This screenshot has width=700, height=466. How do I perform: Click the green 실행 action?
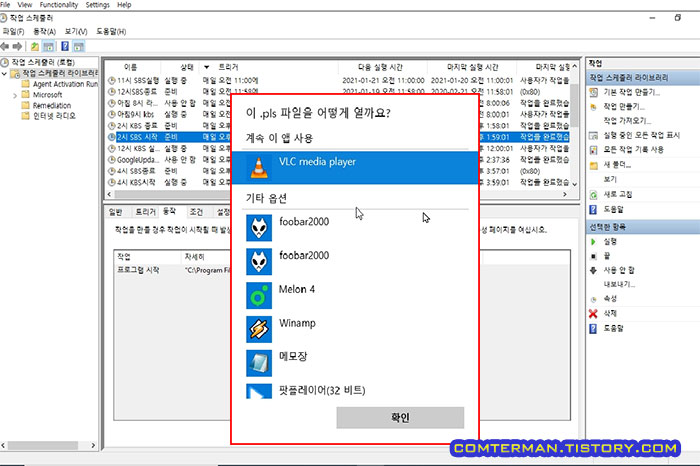[x=609, y=241]
